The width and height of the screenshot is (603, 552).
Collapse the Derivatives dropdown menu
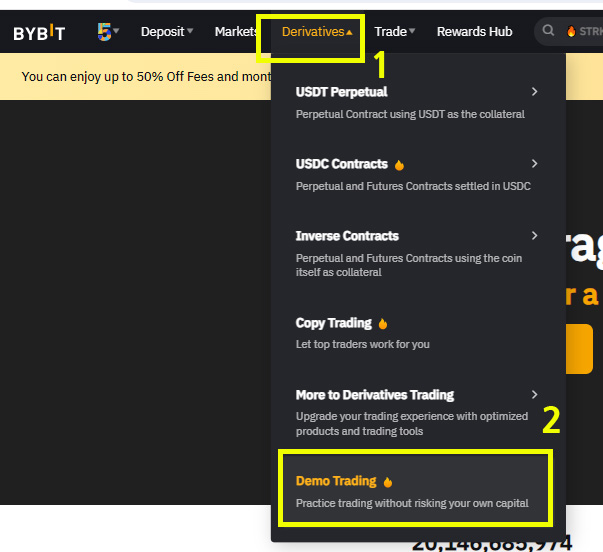(x=317, y=32)
